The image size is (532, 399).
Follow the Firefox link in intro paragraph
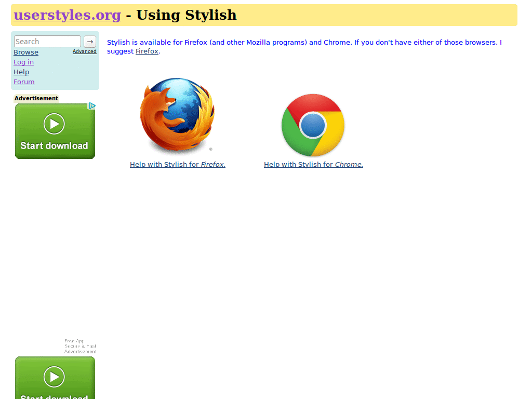tap(147, 51)
